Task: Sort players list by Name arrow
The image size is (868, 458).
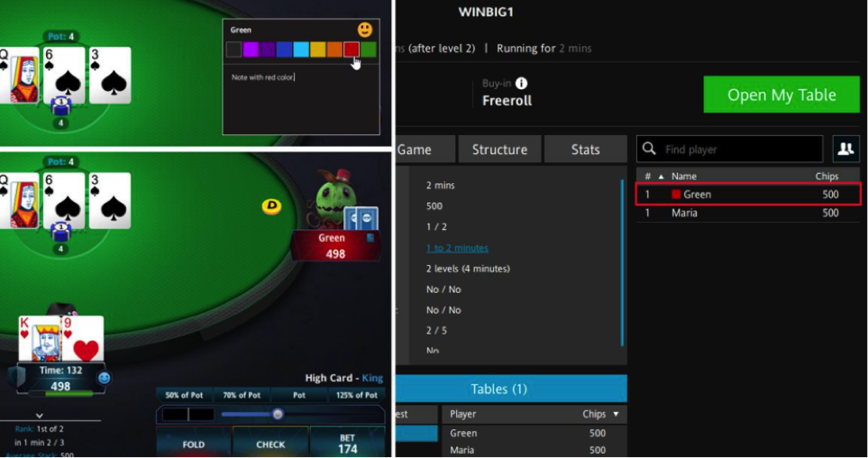Action: tap(661, 177)
